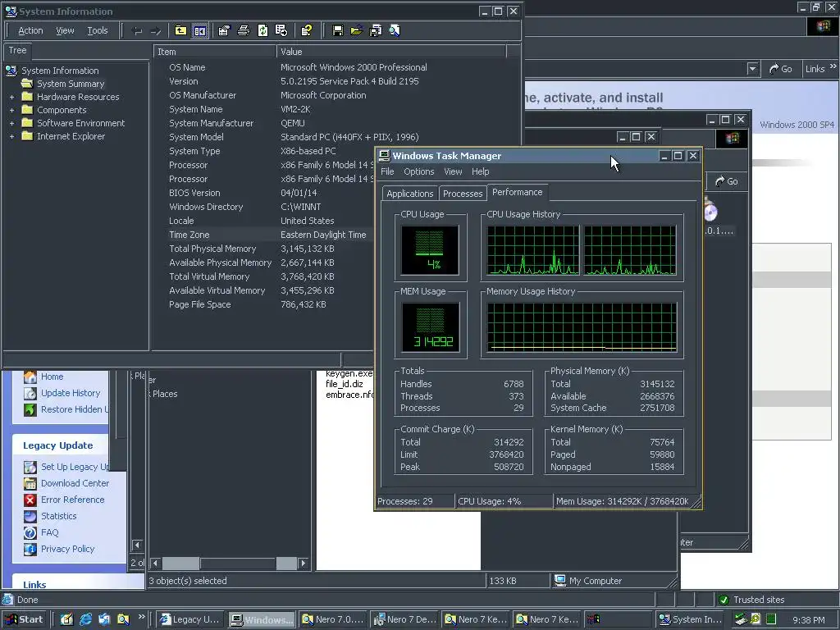The image size is (840, 630).
Task: Open the Download Center link
Action: point(75,483)
